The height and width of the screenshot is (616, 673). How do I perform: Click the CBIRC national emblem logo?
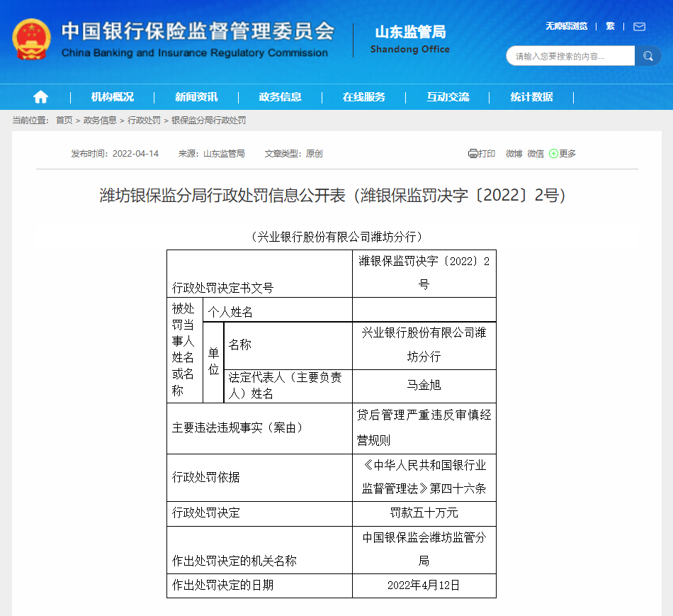31,39
